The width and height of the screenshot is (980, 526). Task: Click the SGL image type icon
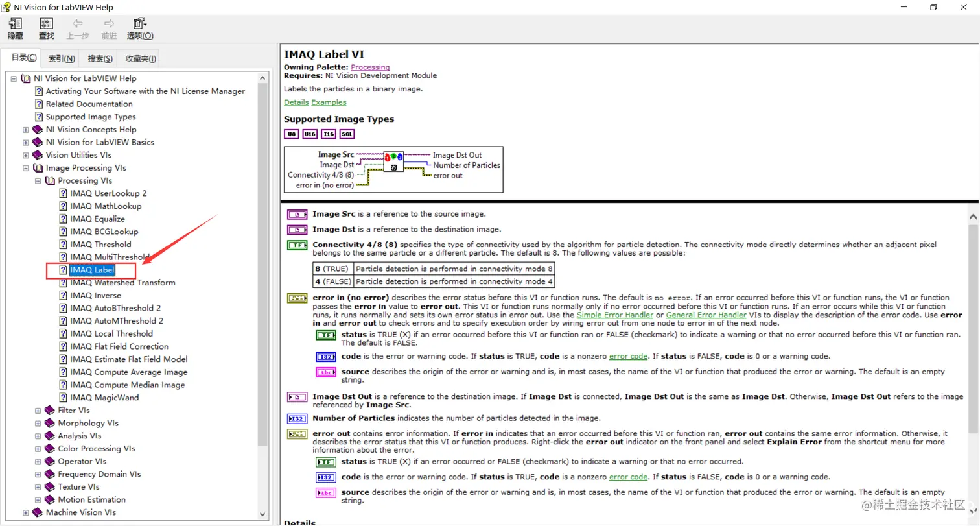pyautogui.click(x=347, y=134)
